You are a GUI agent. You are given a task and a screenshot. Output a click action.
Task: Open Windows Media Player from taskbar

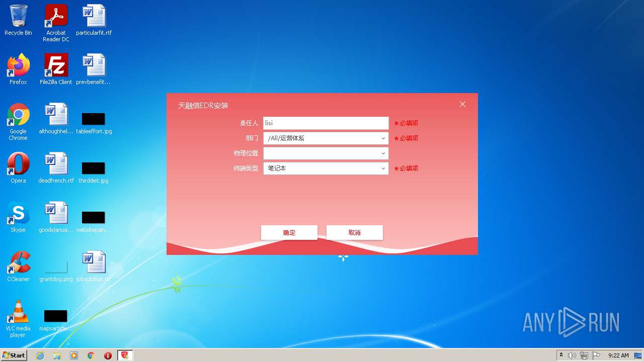coord(74,355)
